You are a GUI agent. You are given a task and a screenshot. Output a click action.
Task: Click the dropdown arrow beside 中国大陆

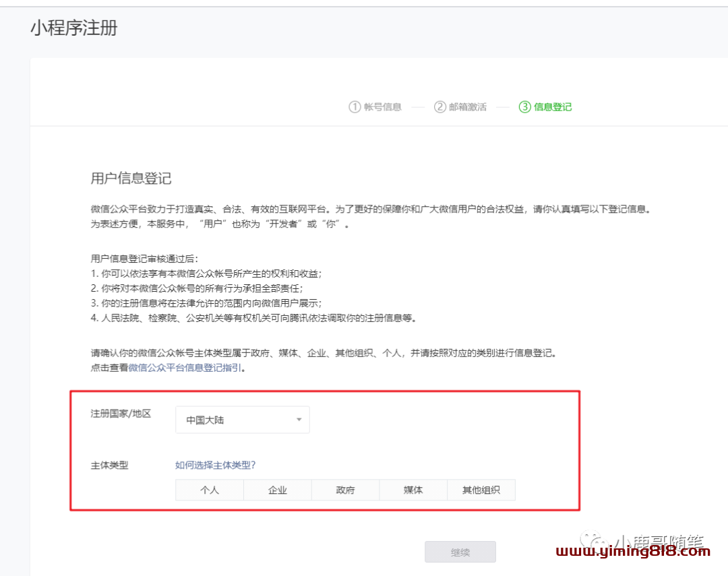tap(299, 420)
